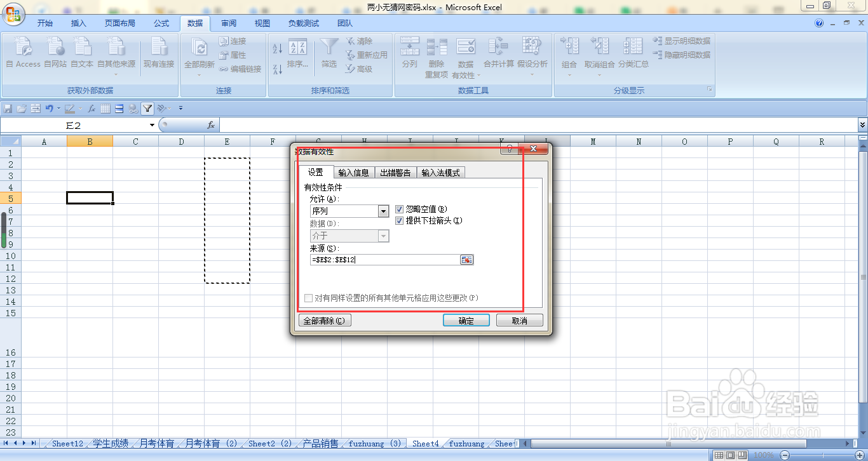
Task: Open the Ungroup (取消组合) dropdown arrow
Action: [599, 74]
